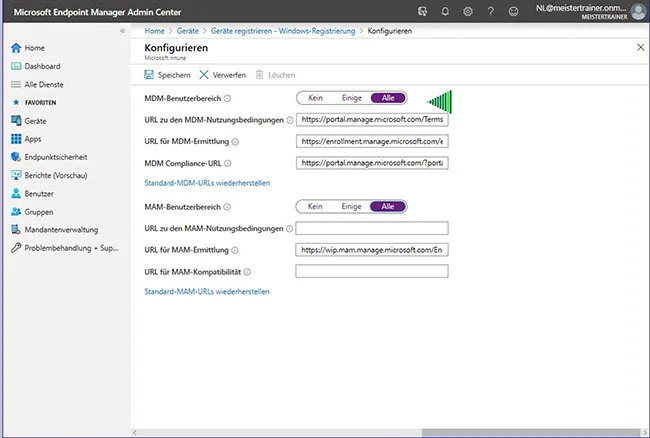Click the URL für MAM-Kompatibilität input field
Screen dimensions: 650x438
[x=372, y=271]
